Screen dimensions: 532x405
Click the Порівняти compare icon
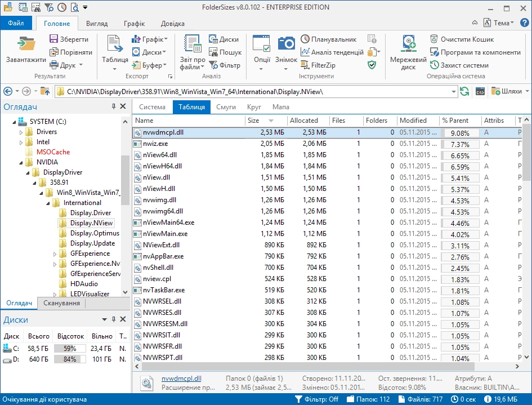[x=53, y=52]
